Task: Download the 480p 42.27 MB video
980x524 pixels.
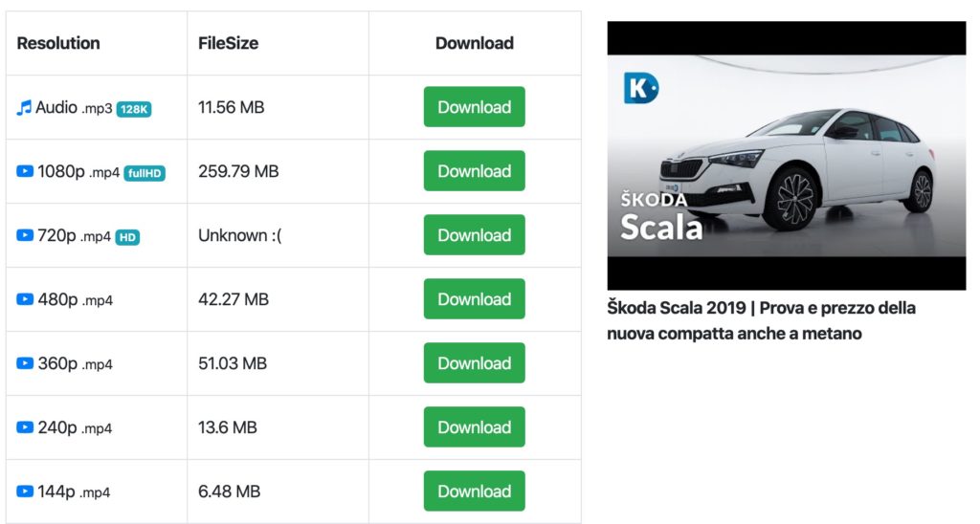Action: pyautogui.click(x=474, y=299)
